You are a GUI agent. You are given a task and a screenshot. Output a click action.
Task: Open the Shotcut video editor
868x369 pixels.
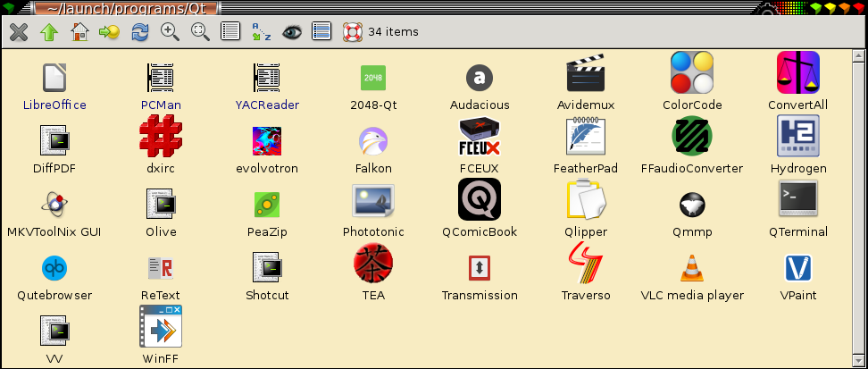(267, 266)
